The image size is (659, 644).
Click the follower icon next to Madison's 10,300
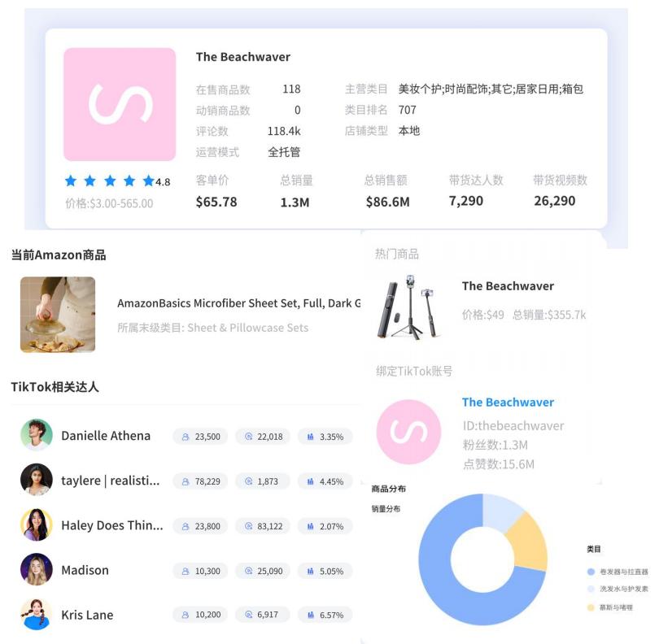point(187,570)
